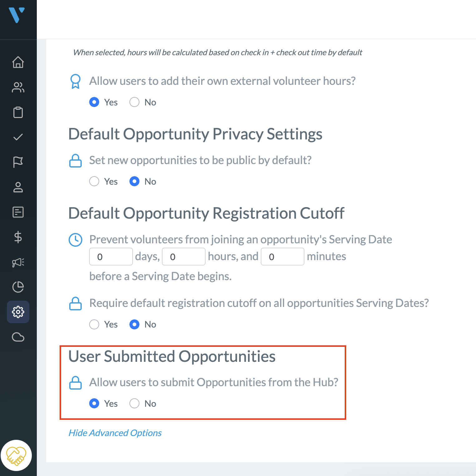This screenshot has height=476, width=476.
Task: Select Yes for requiring default registration cutoff
Action: click(94, 324)
